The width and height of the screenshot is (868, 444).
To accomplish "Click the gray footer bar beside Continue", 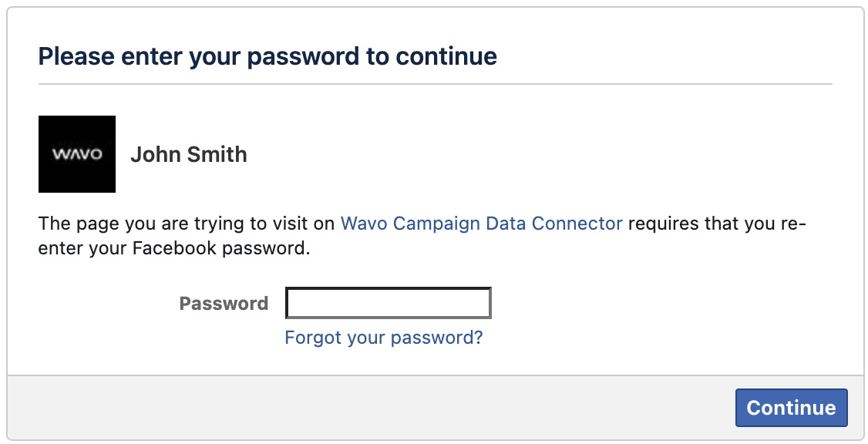I will [371, 408].
